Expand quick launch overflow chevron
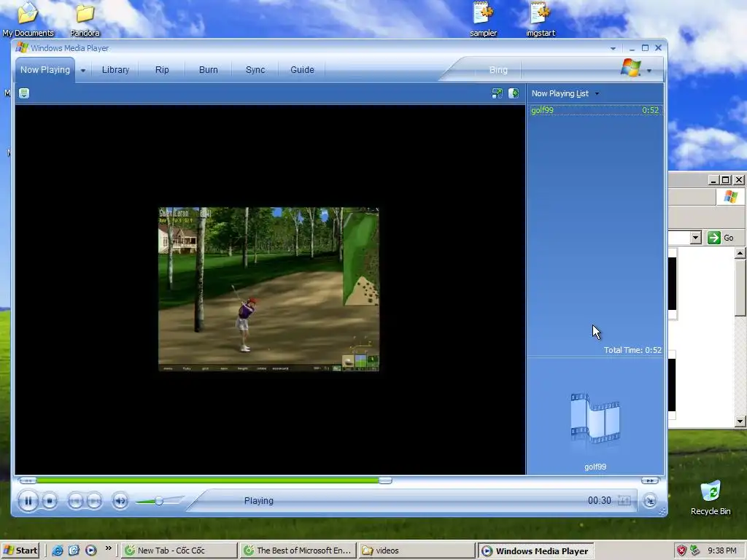The width and height of the screenshot is (747, 560). pyautogui.click(x=109, y=548)
